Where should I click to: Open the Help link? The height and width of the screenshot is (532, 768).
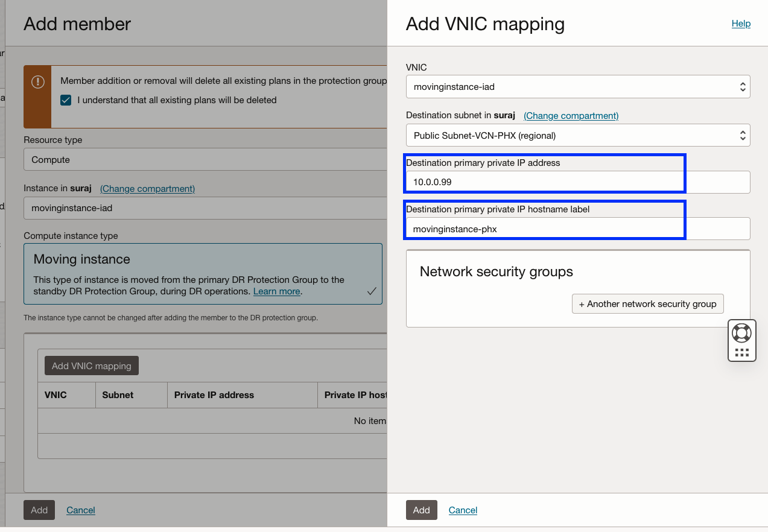tap(741, 24)
